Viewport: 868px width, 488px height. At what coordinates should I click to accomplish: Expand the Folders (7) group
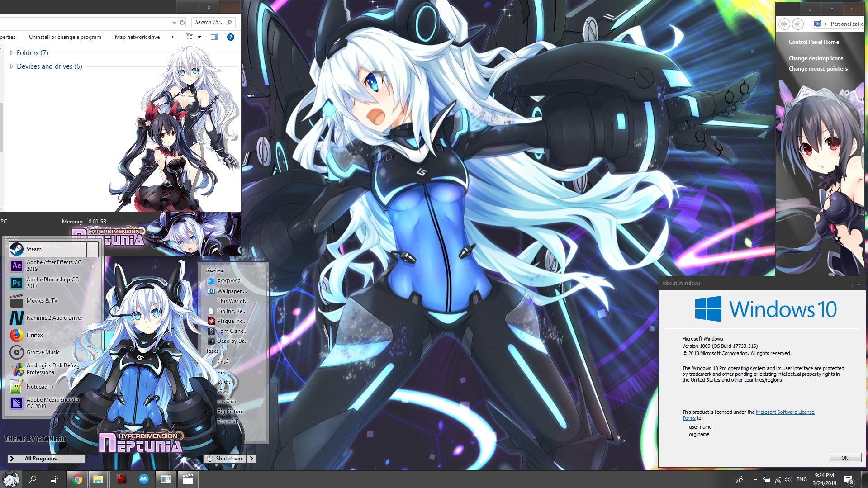click(x=12, y=53)
